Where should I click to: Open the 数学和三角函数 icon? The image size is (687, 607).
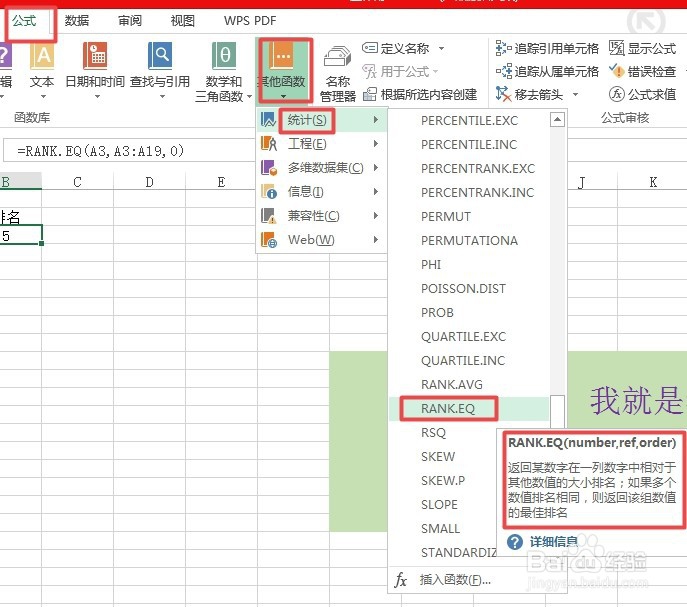point(224,56)
